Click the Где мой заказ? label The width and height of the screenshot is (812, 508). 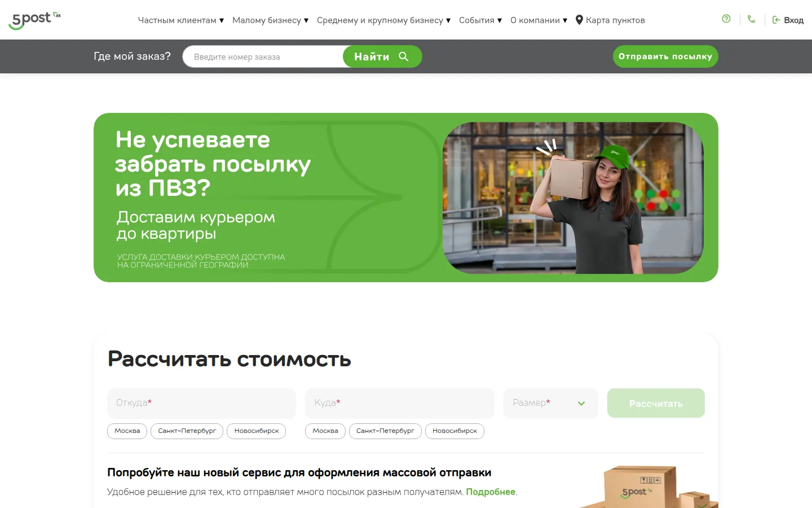tap(132, 56)
